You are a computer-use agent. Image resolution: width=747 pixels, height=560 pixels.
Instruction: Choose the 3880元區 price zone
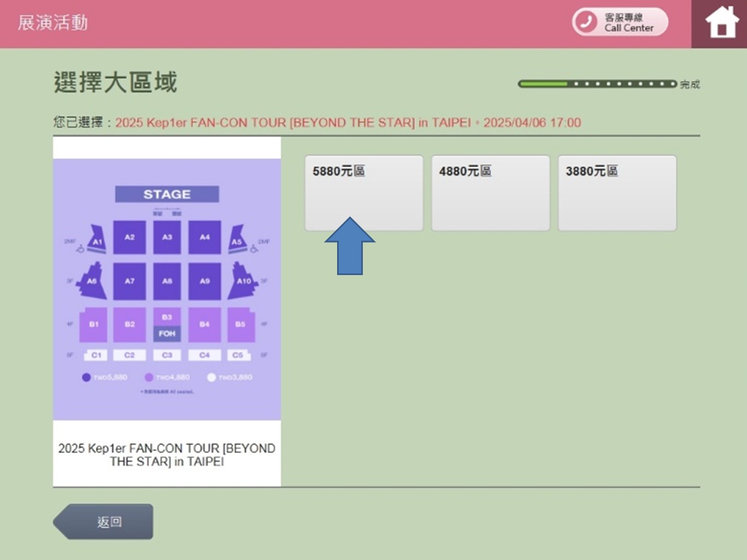tap(617, 192)
